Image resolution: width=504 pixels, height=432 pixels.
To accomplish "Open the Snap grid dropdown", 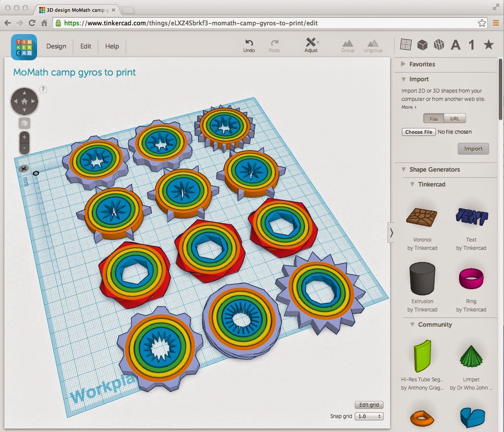I will pos(369,416).
